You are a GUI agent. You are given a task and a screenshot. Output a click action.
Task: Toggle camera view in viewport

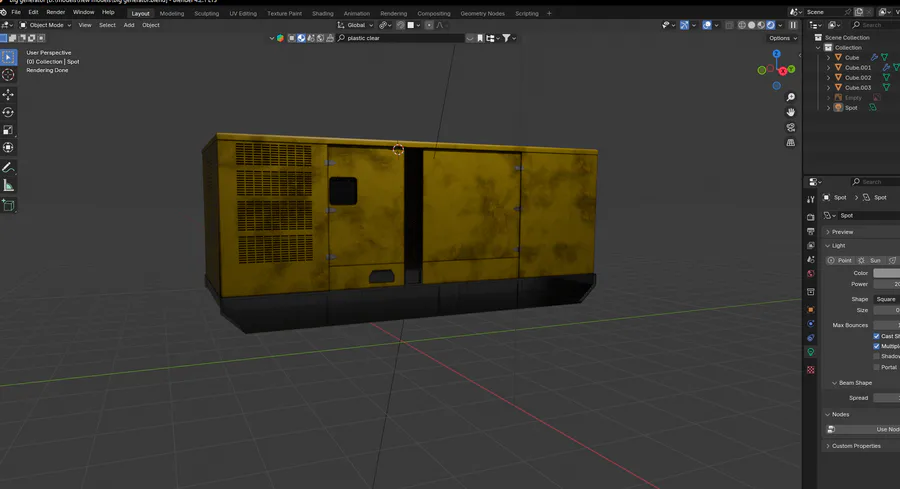(x=791, y=127)
